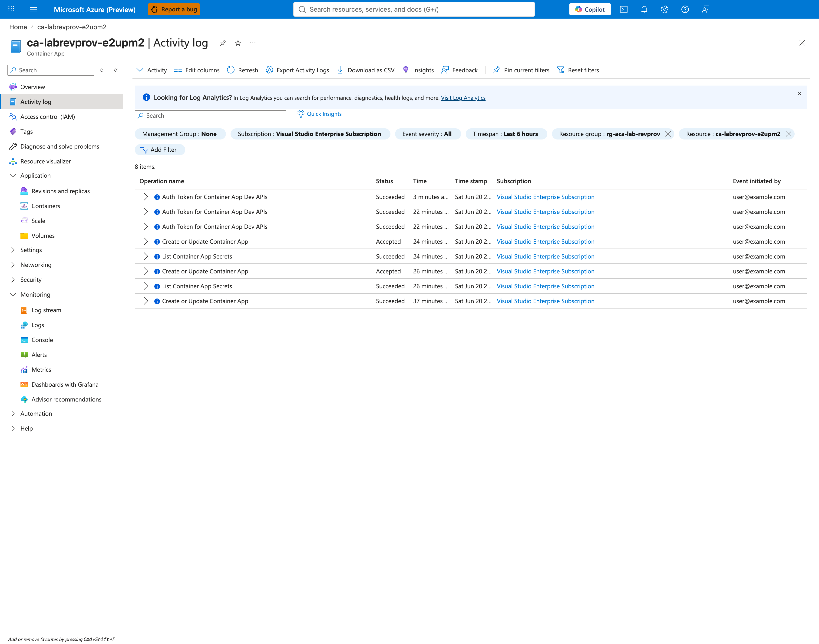Image resolution: width=819 pixels, height=644 pixels.
Task: Open the Subscription filter pill
Action: [310, 134]
